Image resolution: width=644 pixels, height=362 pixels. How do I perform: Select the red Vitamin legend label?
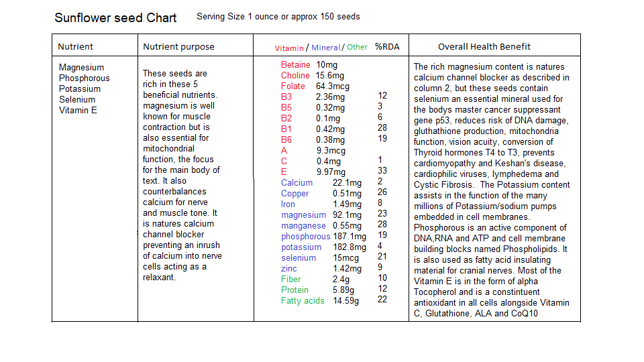pyautogui.click(x=289, y=48)
